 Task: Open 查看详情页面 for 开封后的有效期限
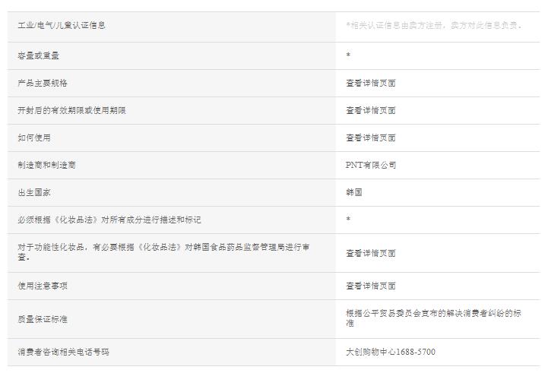[371, 110]
